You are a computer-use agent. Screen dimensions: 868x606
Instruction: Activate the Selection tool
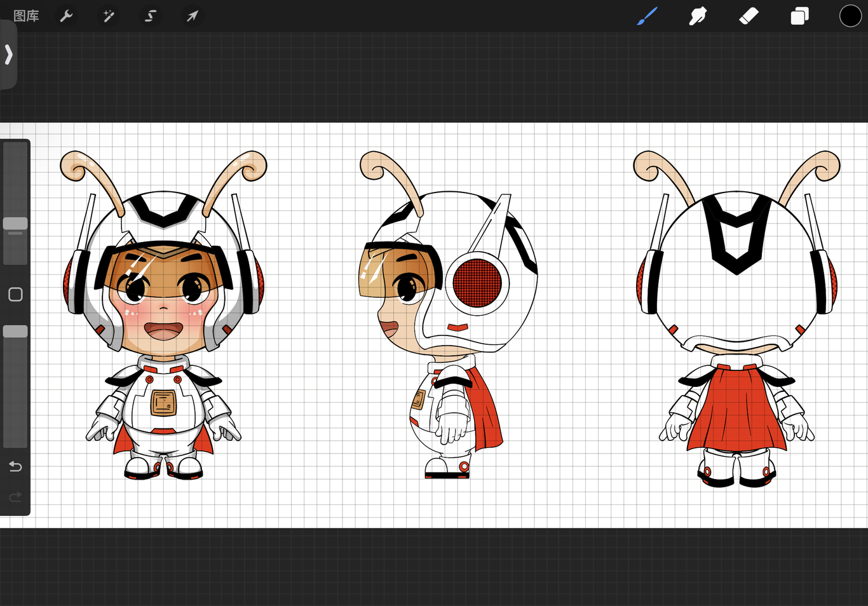pyautogui.click(x=151, y=16)
